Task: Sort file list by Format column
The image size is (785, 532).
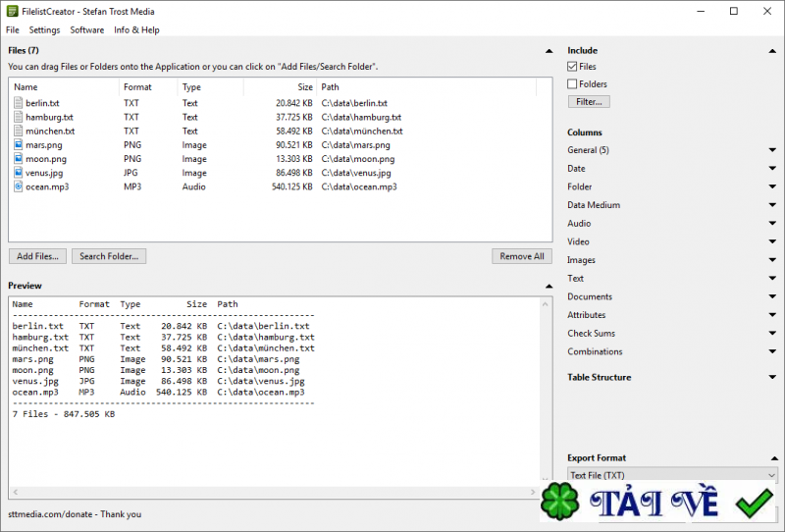Action: [148, 86]
